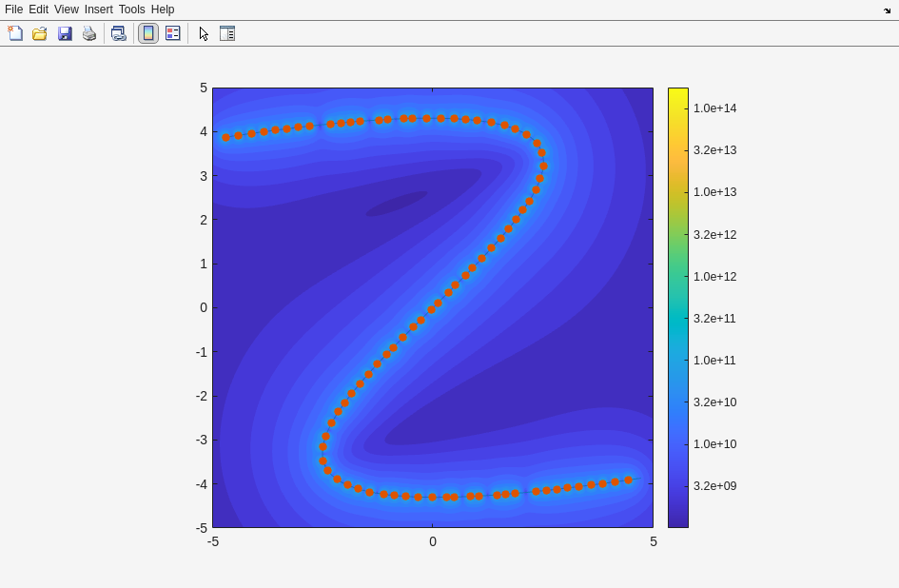
Task: Click the Link Plot icon
Action: click(x=118, y=33)
